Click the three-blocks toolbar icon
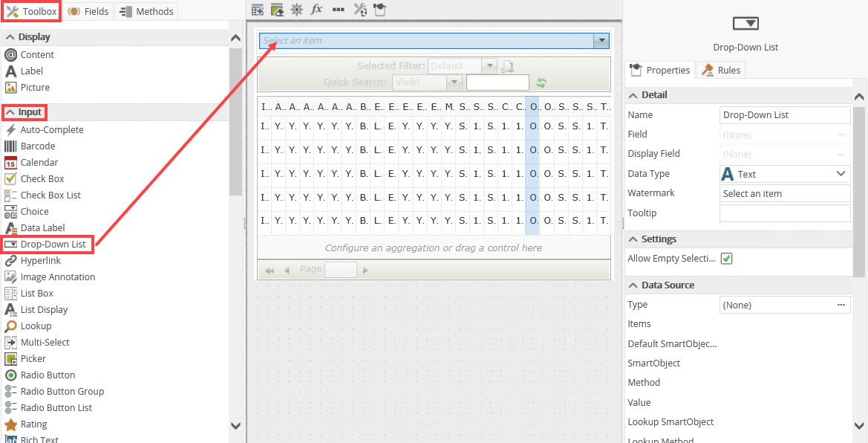Viewport: 868px width, 443px height. 339,10
